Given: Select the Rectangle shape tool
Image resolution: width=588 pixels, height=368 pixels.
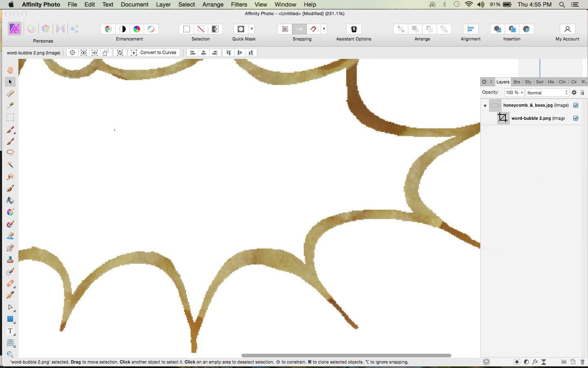Looking at the screenshot, I should pyautogui.click(x=10, y=319).
